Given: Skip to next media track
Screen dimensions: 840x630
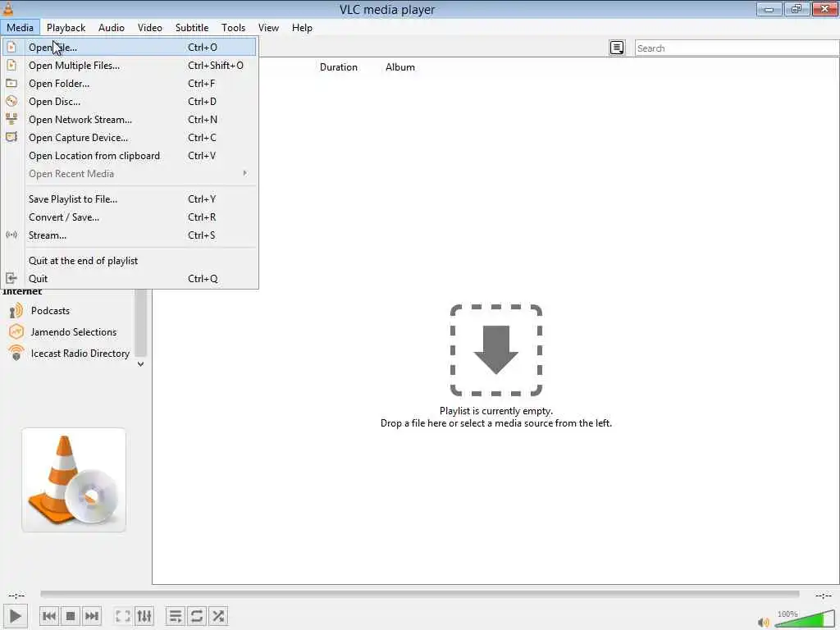Looking at the screenshot, I should coord(92,616).
